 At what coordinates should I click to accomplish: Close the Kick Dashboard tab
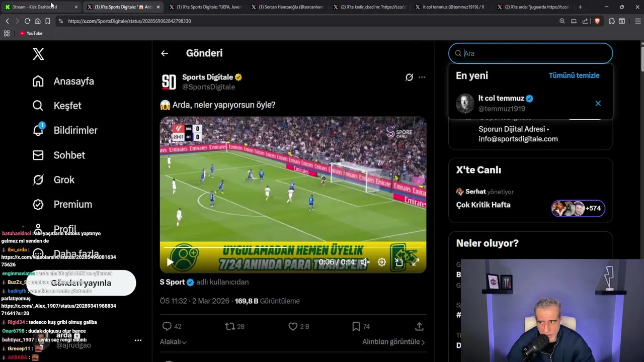pyautogui.click(x=76, y=7)
